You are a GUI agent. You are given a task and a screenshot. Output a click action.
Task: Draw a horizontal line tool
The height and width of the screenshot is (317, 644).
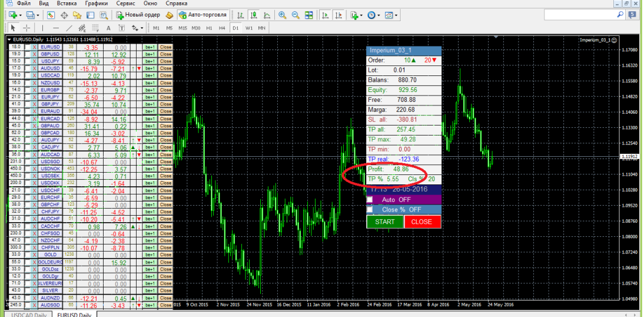[57, 28]
